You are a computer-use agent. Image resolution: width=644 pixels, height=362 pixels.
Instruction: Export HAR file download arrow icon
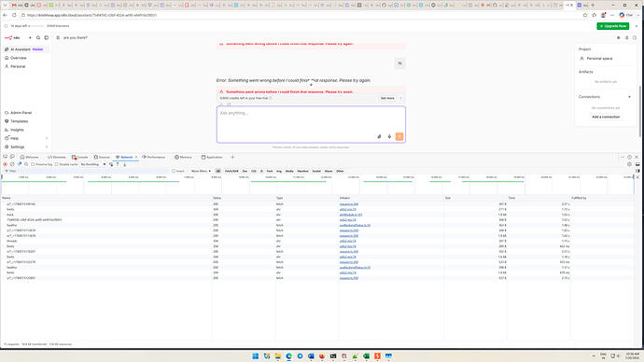coord(124,164)
